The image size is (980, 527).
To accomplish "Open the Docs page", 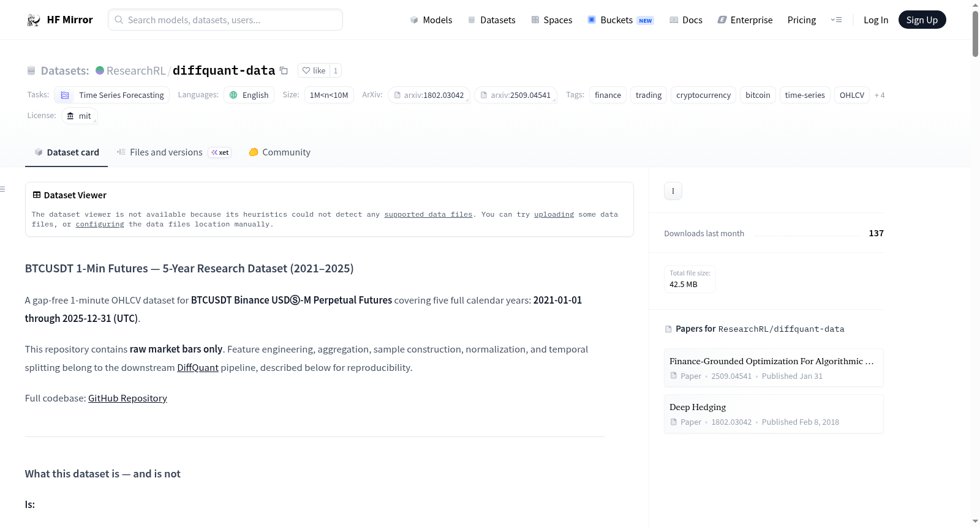I will pos(686,20).
